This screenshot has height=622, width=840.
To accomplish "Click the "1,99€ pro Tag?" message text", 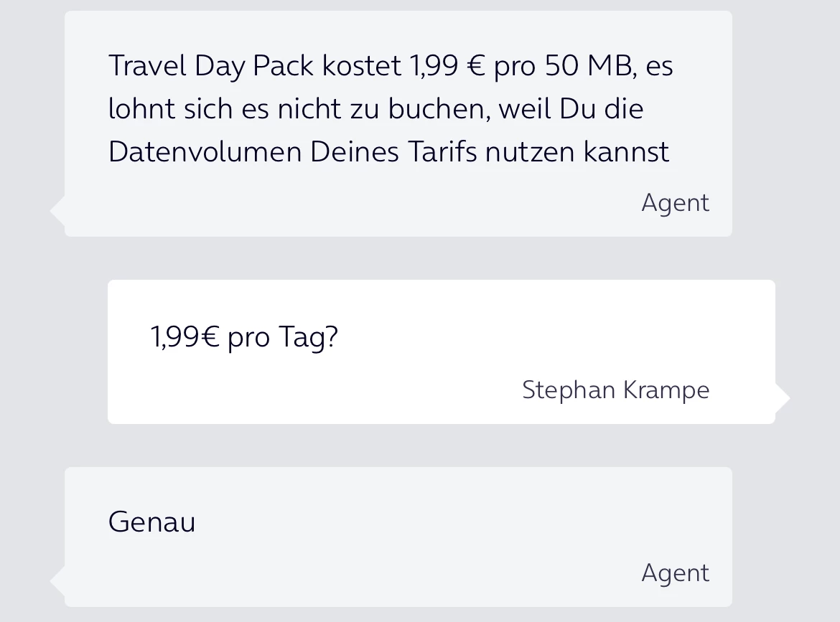I will click(x=244, y=336).
